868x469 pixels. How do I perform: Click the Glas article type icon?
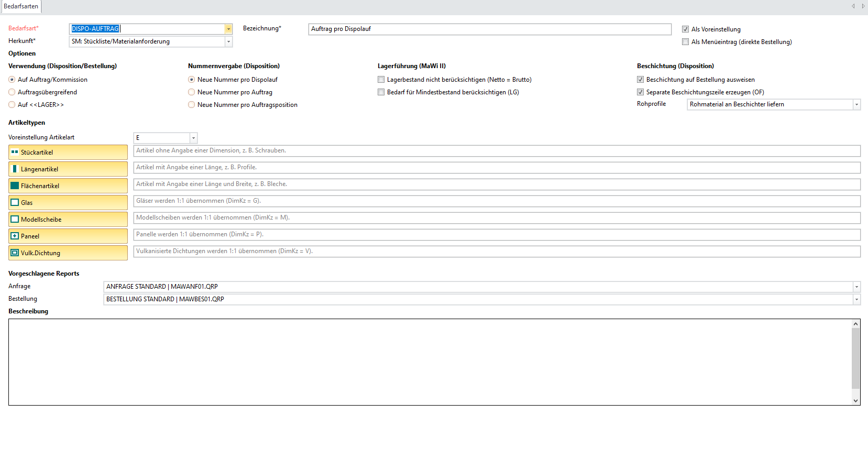(x=15, y=203)
